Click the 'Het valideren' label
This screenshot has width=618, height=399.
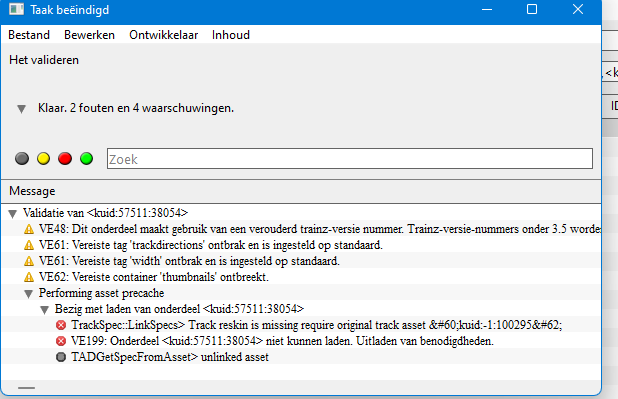pos(44,60)
